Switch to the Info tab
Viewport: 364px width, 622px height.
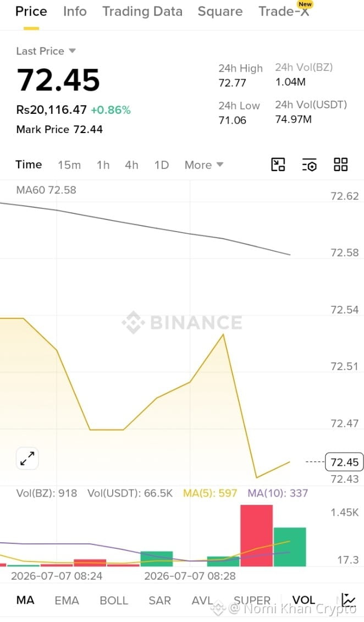(x=75, y=12)
